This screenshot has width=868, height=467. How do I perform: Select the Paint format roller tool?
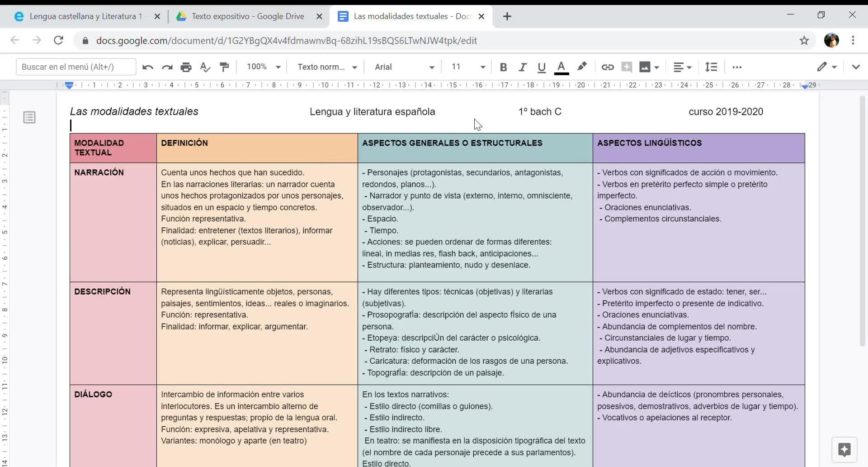pyautogui.click(x=224, y=67)
